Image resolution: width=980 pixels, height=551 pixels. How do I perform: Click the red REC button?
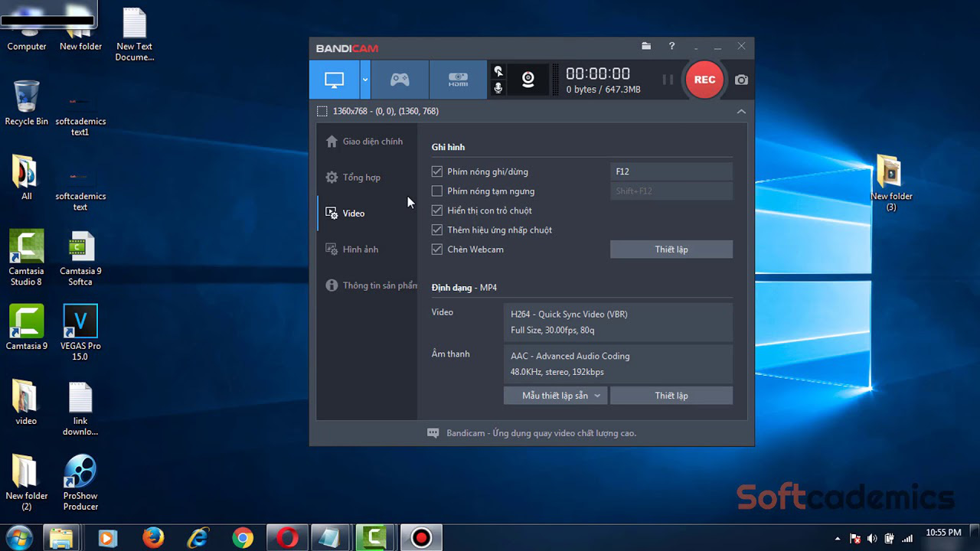click(x=705, y=80)
